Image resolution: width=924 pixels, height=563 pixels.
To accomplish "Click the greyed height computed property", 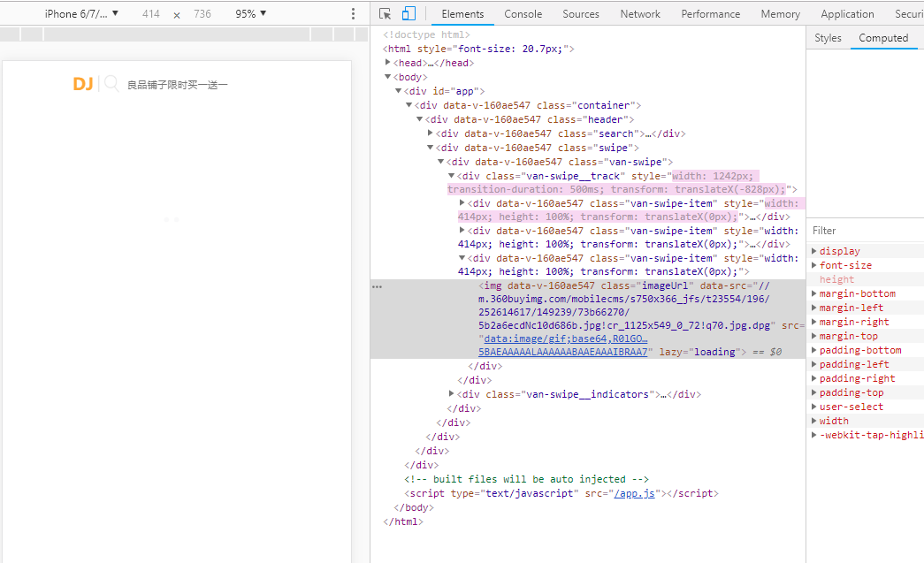I will pos(836,279).
